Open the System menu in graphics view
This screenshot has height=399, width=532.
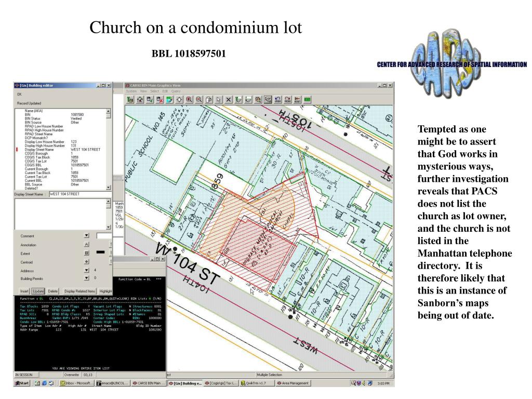point(131,91)
